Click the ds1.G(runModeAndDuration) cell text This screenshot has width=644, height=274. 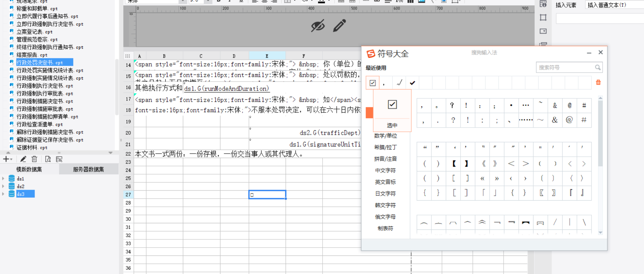pyautogui.click(x=226, y=88)
